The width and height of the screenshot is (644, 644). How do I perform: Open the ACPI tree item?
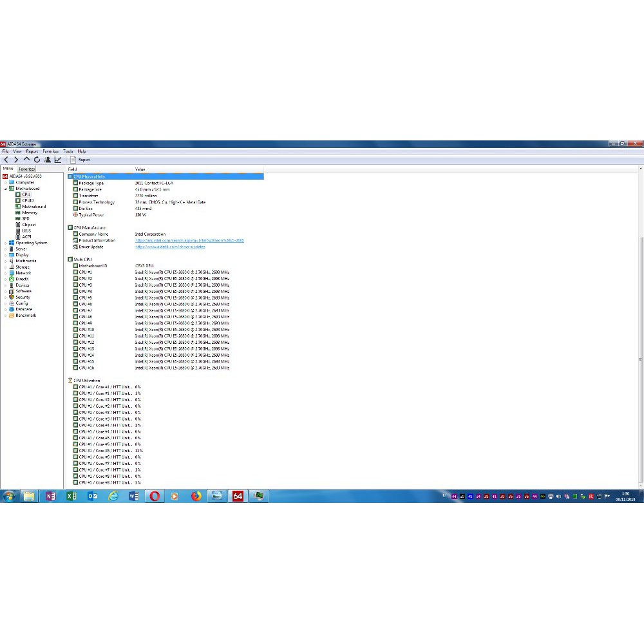(26, 237)
